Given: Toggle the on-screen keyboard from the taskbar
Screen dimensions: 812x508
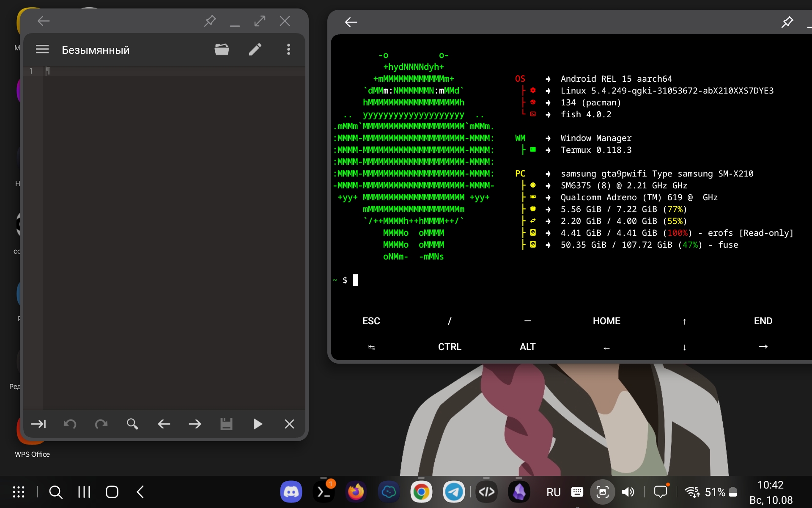Looking at the screenshot, I should [x=577, y=491].
